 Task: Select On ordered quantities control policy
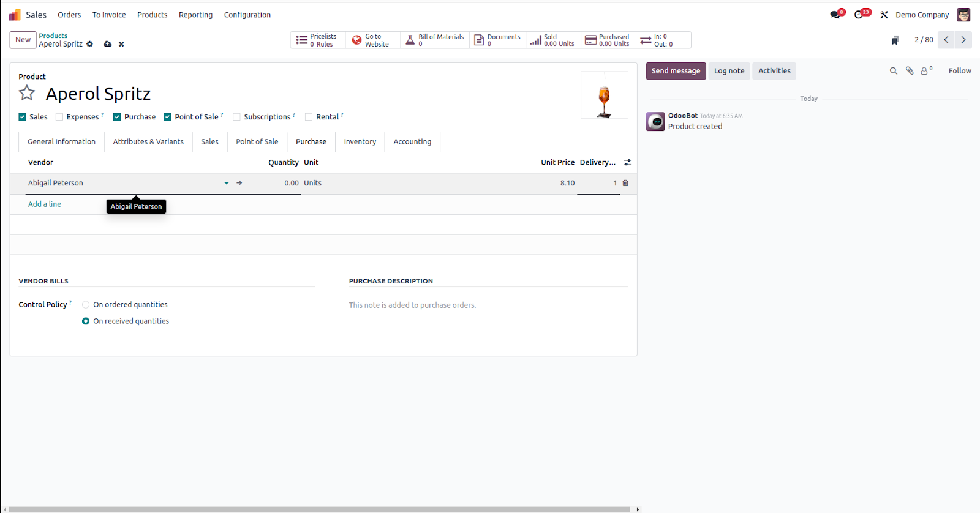86,305
